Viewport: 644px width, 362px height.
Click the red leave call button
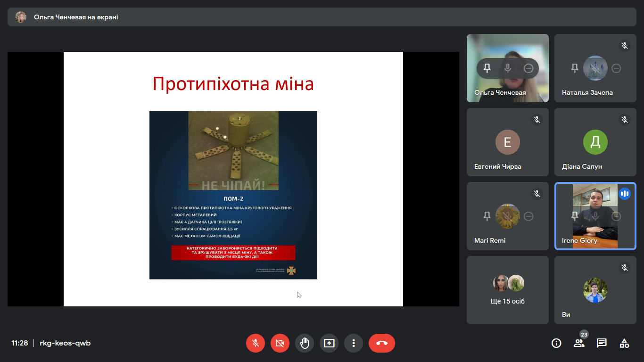coord(382,343)
